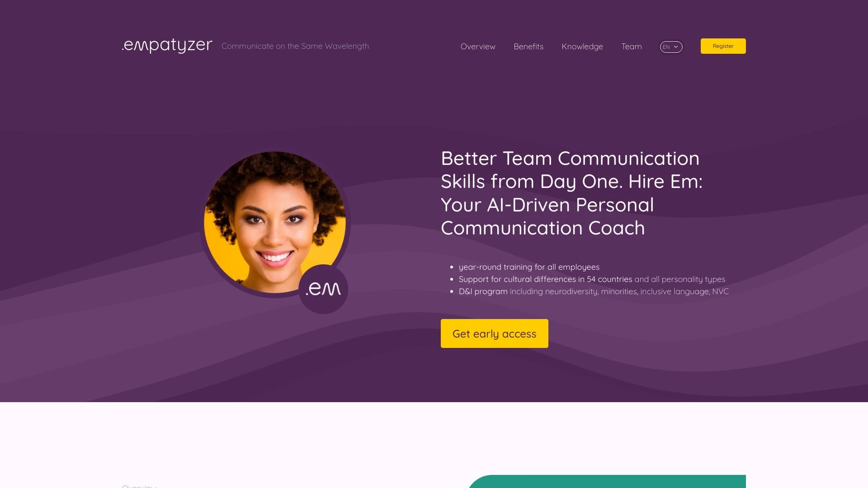Click the EN language selector icon
The image size is (868, 488).
[x=671, y=47]
